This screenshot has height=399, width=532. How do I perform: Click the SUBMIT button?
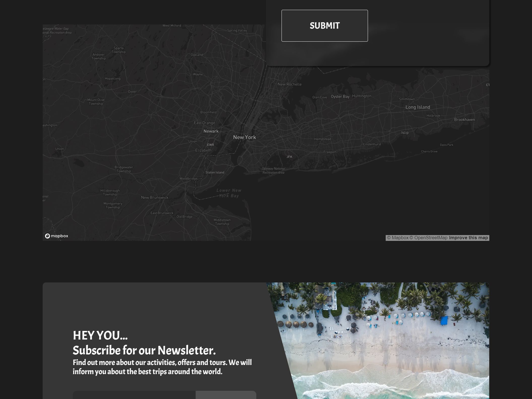pyautogui.click(x=324, y=26)
